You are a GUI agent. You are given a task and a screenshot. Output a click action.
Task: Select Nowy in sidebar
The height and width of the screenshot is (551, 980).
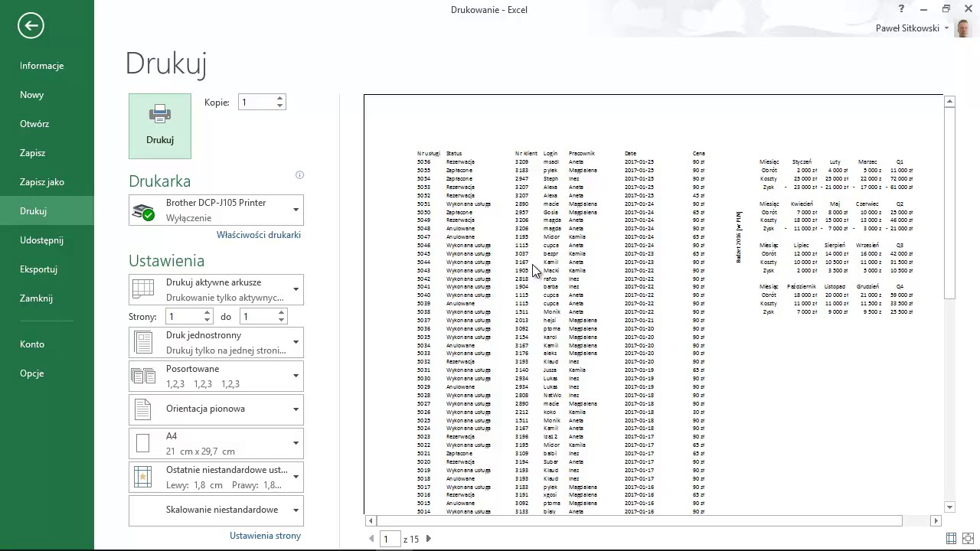click(47, 95)
